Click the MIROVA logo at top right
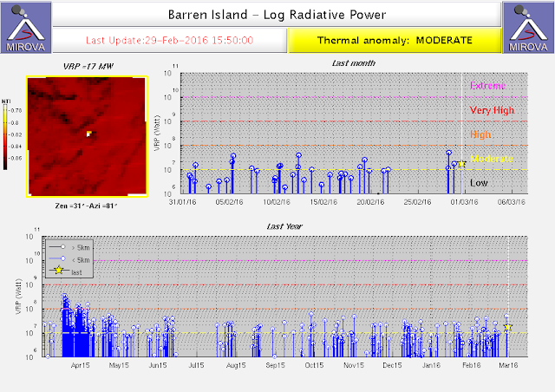555x392 pixels. click(528, 27)
